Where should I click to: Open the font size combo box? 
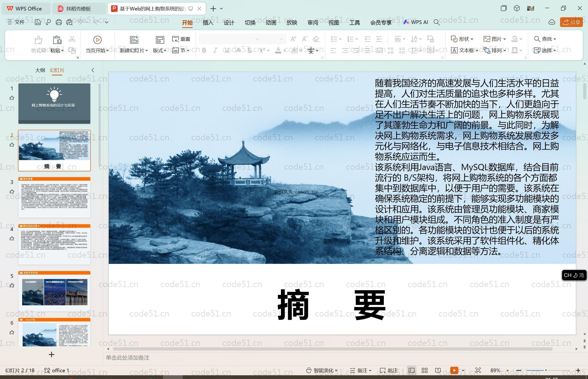point(273,39)
